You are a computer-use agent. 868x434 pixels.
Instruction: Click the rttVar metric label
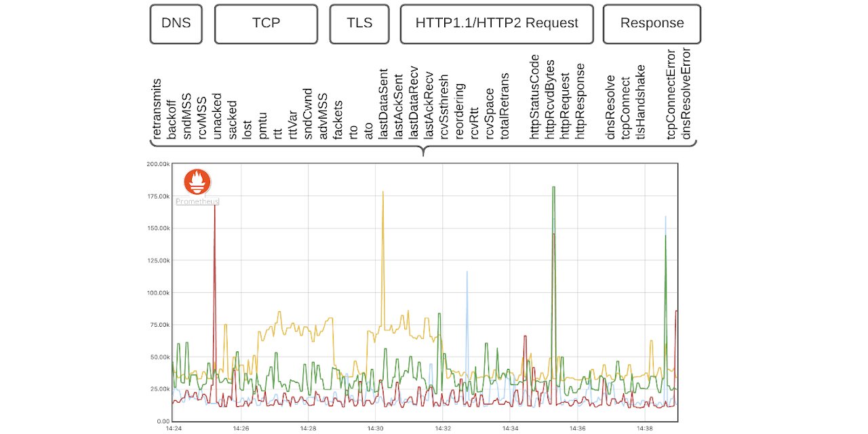pyautogui.click(x=293, y=125)
